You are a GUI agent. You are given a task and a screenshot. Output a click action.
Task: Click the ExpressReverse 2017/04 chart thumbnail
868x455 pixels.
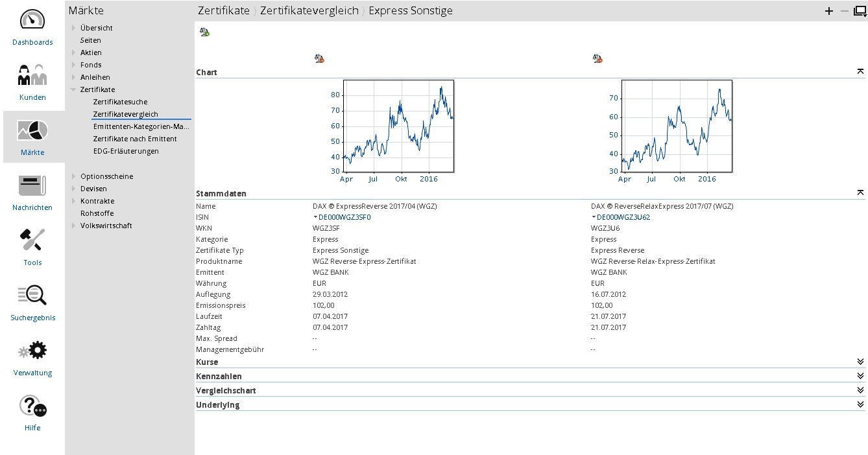point(398,126)
